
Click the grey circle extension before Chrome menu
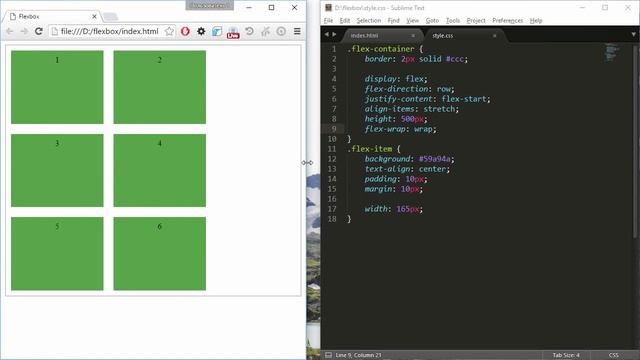[281, 31]
